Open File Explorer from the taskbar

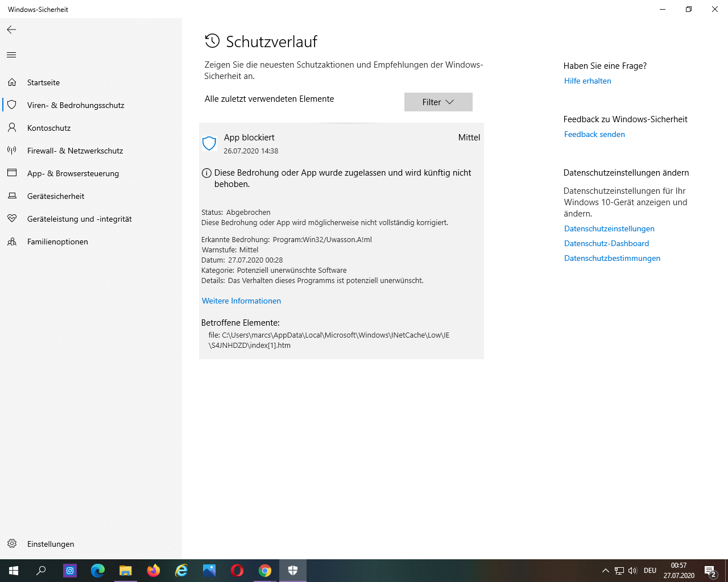pos(126,571)
